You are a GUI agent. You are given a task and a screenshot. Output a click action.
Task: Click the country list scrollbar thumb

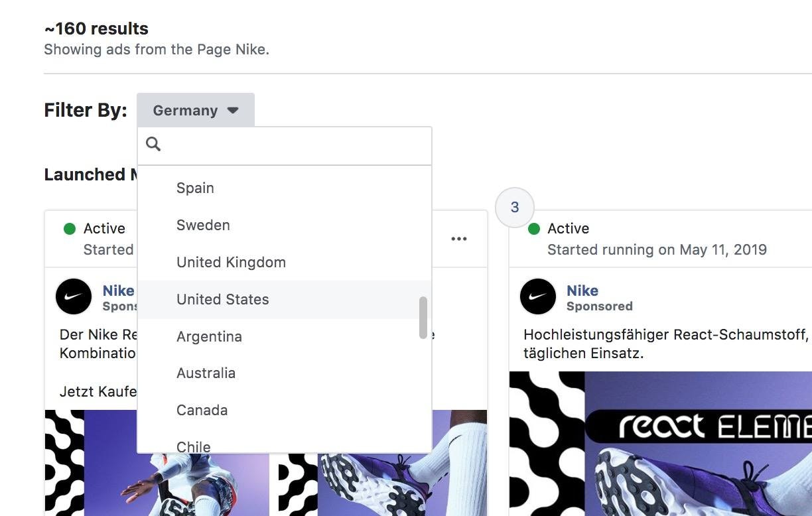[x=423, y=318]
